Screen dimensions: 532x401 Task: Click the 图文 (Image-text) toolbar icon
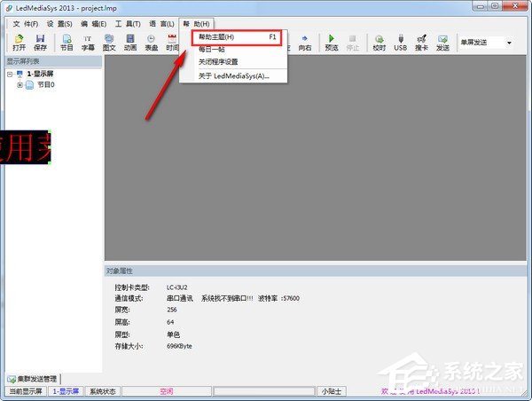pyautogui.click(x=109, y=43)
